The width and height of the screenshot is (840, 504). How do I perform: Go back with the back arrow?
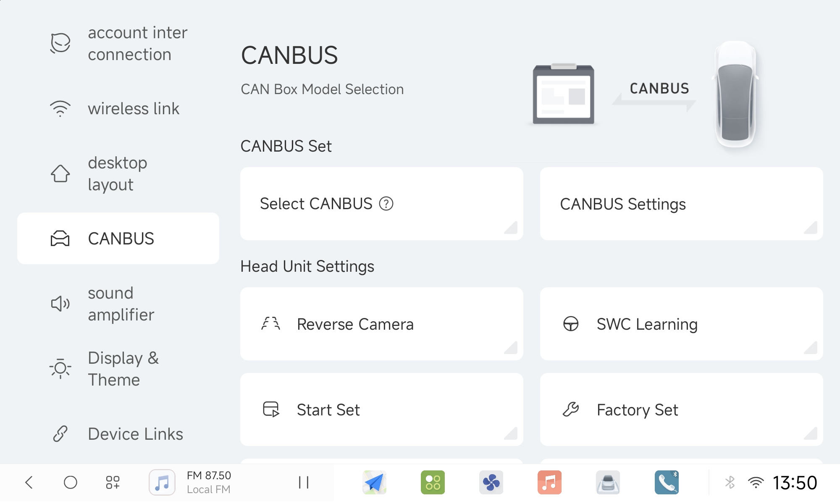(x=29, y=482)
